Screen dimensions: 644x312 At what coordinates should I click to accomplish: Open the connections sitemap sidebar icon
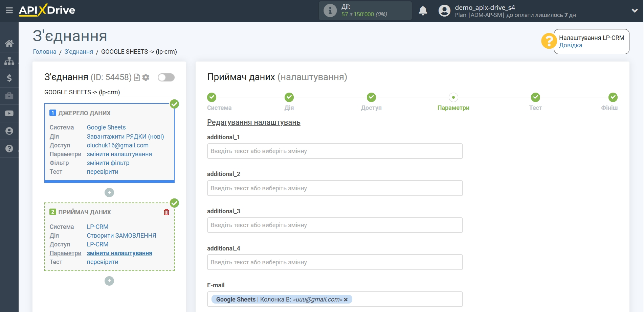pos(9,61)
